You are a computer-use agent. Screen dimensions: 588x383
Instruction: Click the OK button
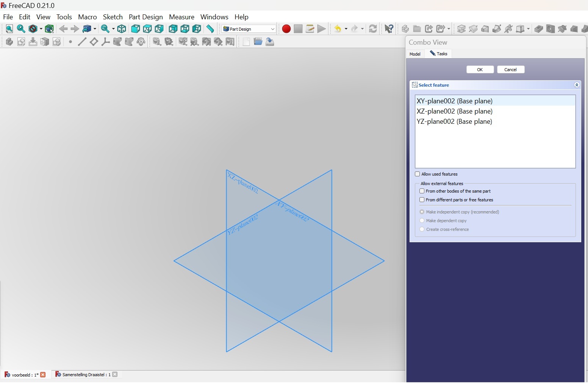click(x=480, y=70)
